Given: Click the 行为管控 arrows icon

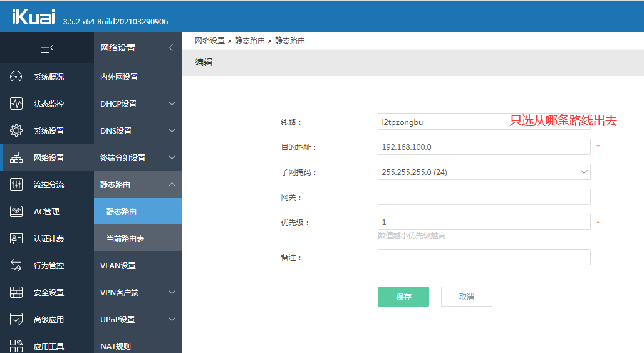Looking at the screenshot, I should tap(16, 265).
